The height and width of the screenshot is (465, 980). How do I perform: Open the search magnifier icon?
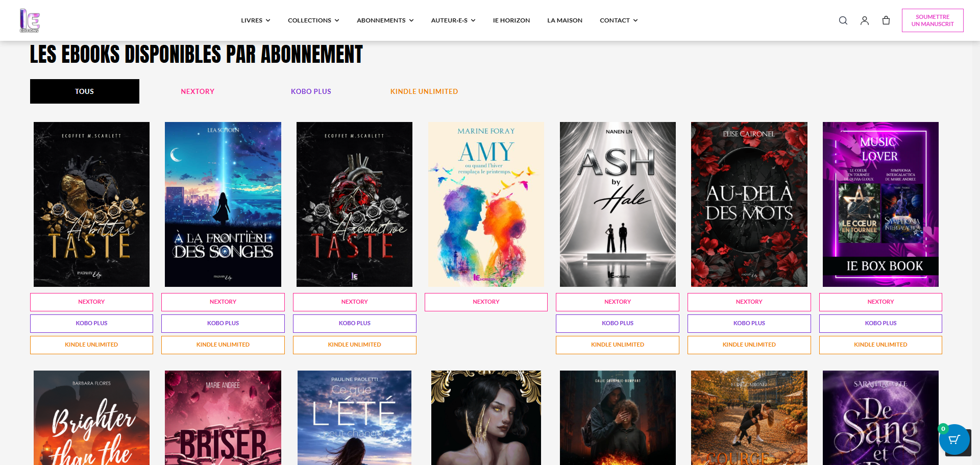pyautogui.click(x=843, y=20)
